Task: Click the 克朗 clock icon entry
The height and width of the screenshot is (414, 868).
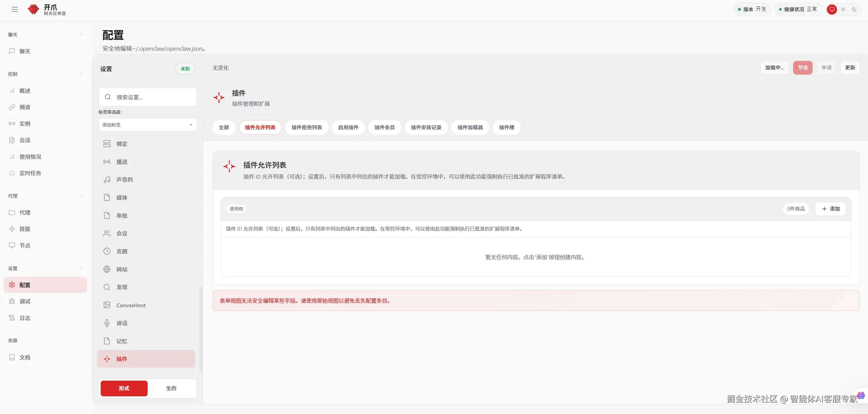Action: click(x=106, y=251)
